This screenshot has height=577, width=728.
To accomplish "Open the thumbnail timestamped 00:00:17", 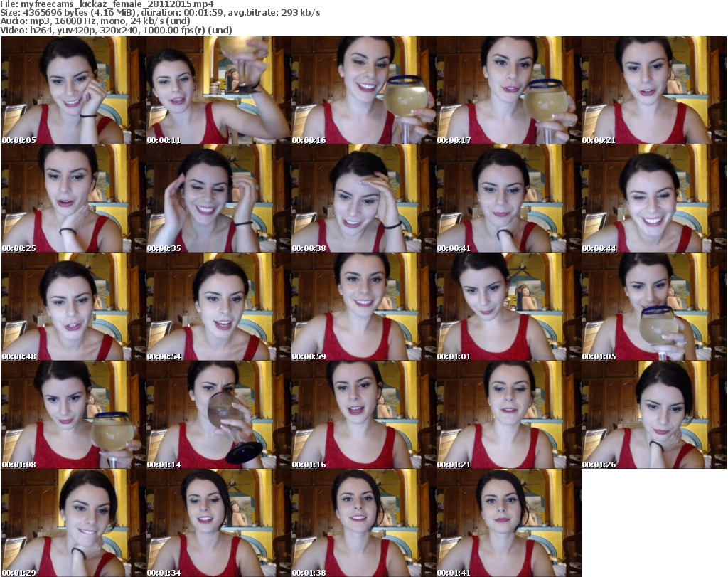I will tap(508, 90).
